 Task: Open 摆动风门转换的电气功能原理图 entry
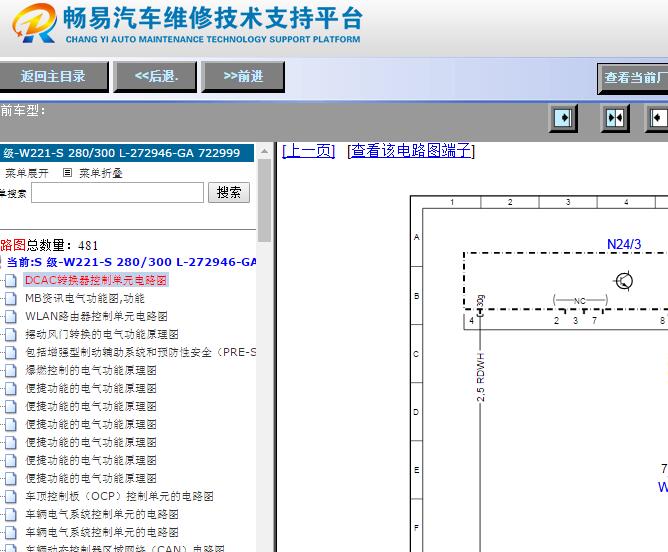click(x=102, y=334)
